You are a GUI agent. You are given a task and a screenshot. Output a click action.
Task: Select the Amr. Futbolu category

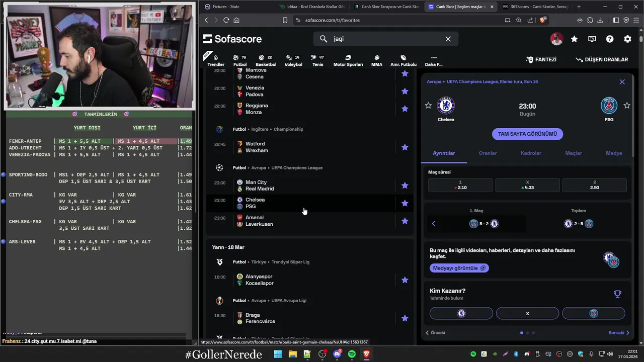(x=404, y=60)
